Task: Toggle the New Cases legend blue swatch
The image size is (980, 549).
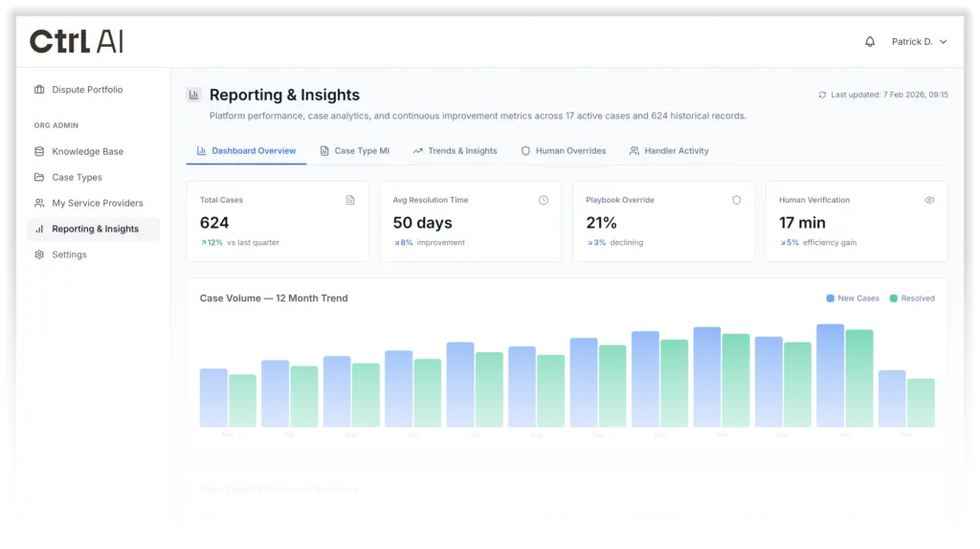Action: coord(831,298)
